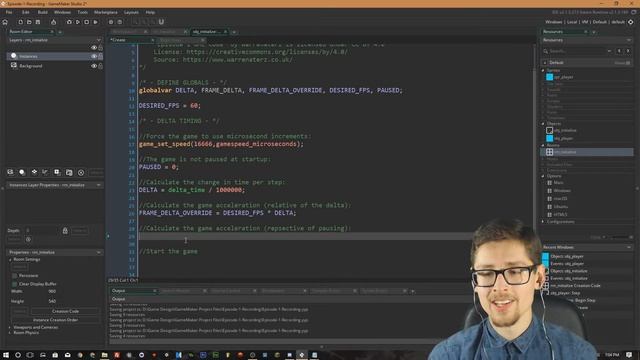Toggle the docking magnet icon

(x=161, y=22)
